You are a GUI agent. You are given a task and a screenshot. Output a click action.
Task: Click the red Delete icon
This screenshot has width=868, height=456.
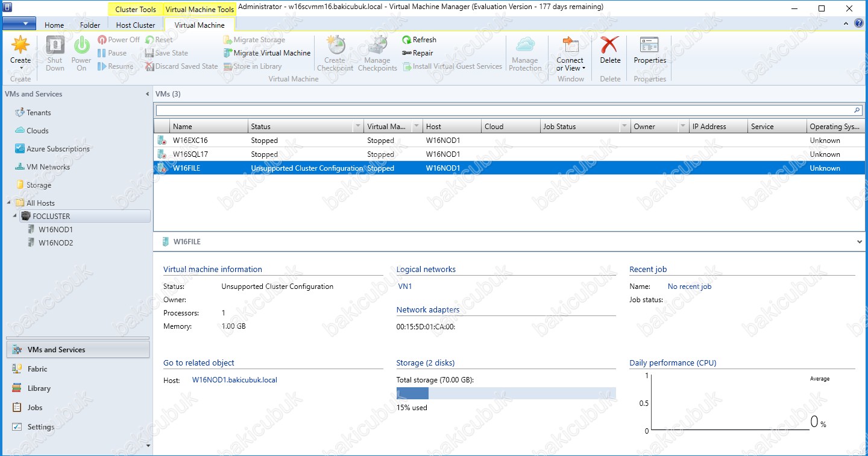coord(610,45)
